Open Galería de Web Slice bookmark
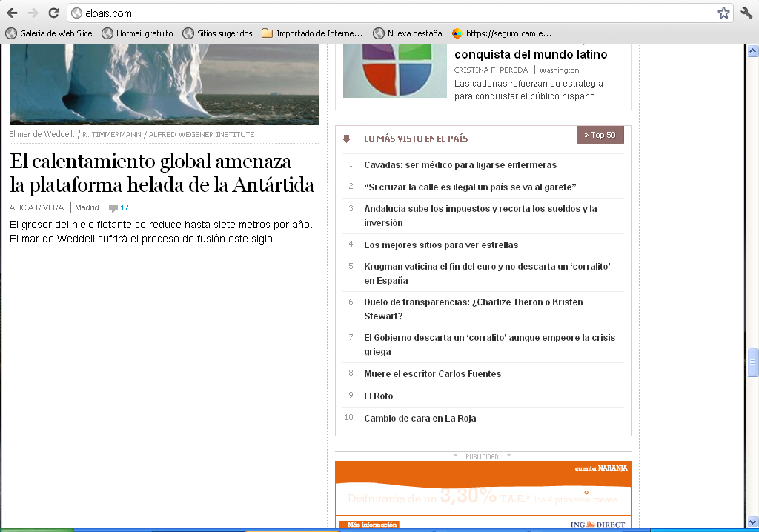 click(x=49, y=33)
